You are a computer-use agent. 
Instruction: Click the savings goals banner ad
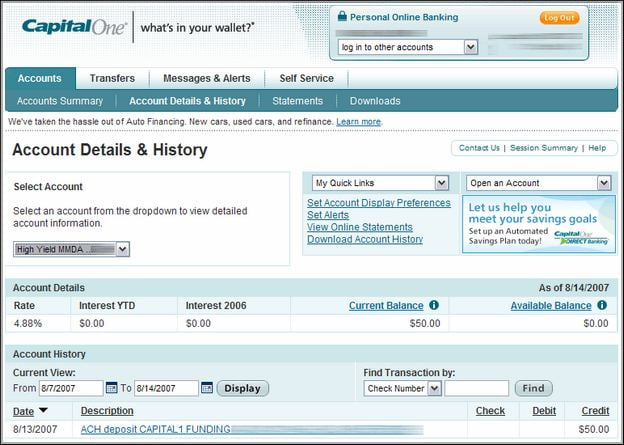pos(539,224)
